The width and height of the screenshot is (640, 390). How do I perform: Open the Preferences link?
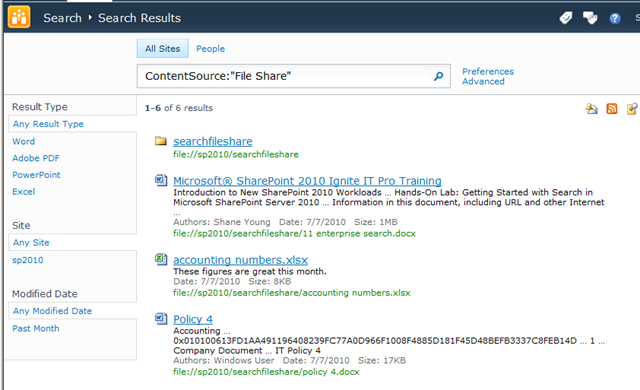(x=488, y=71)
